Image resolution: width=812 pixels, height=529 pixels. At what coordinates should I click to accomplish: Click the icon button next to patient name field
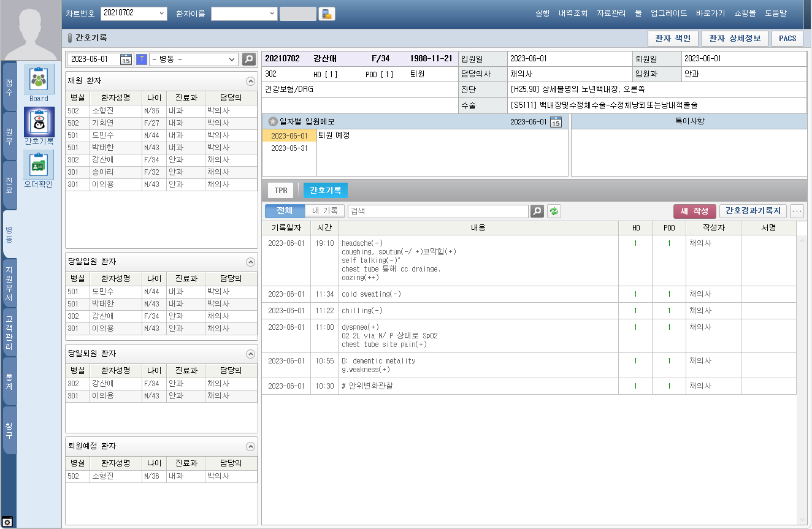pos(327,14)
